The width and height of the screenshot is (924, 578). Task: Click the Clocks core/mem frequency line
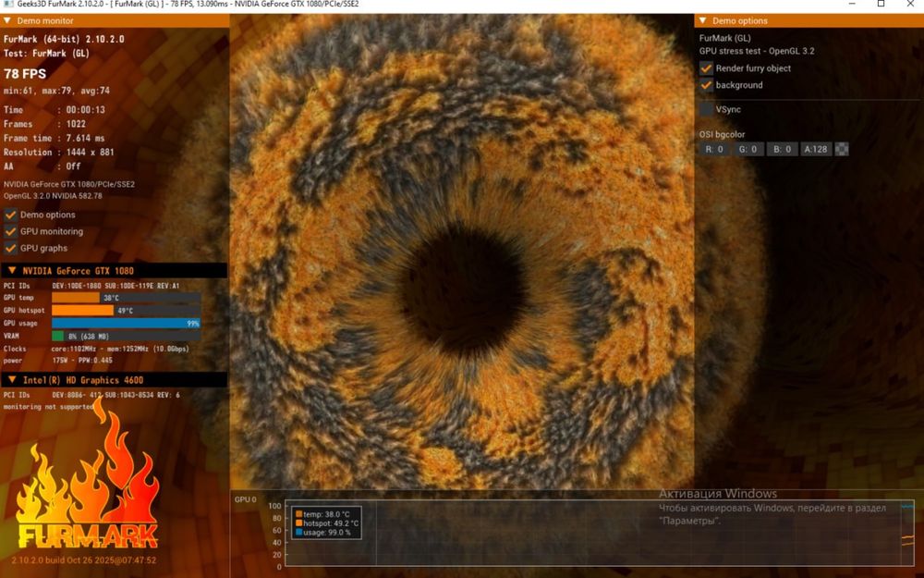(96, 349)
